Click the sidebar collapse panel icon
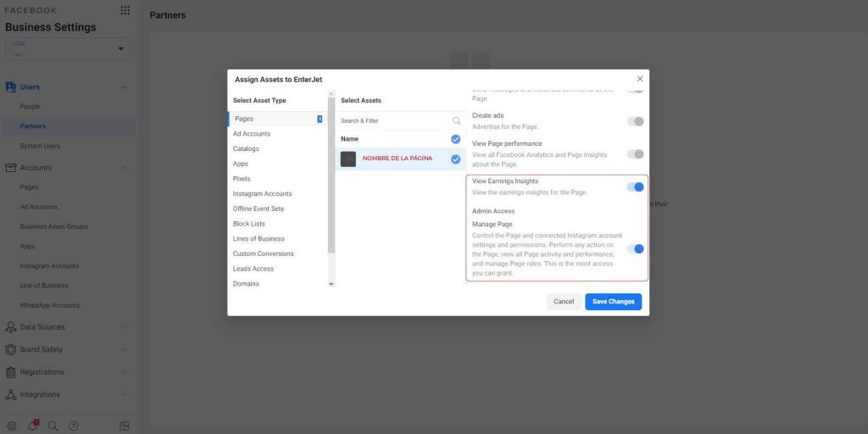 (124, 426)
